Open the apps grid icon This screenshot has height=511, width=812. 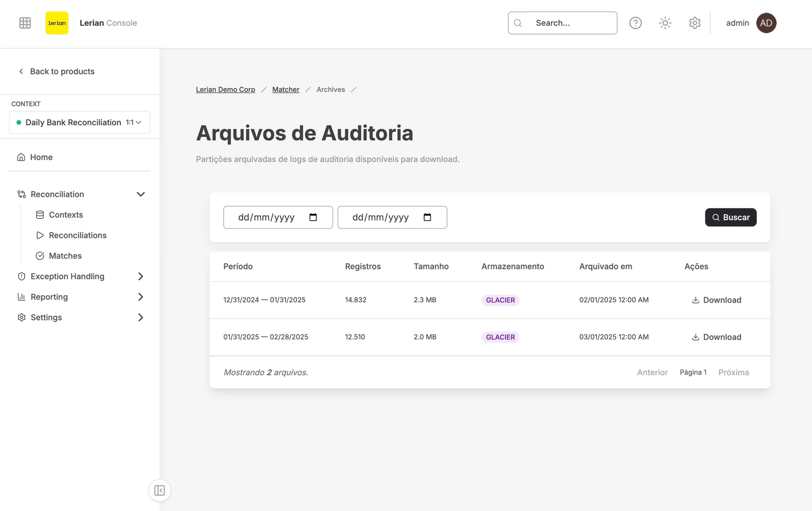(25, 23)
